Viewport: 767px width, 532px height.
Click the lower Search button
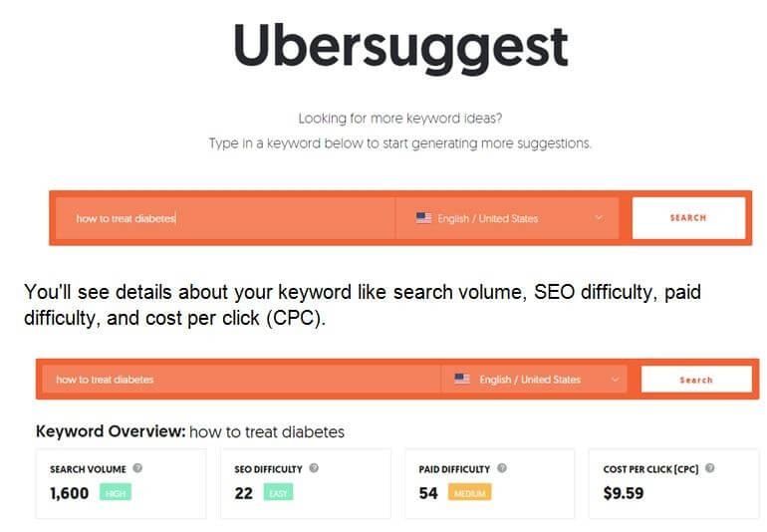point(696,380)
